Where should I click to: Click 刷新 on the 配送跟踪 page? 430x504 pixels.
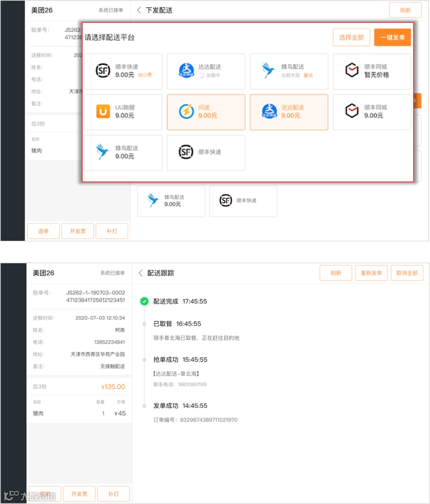tap(336, 273)
